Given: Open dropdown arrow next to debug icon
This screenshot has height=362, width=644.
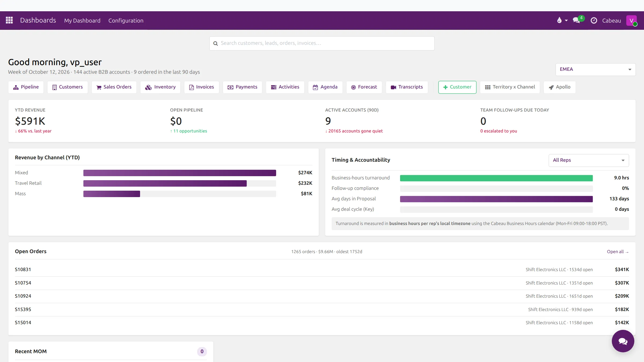Looking at the screenshot, I should [x=566, y=21].
